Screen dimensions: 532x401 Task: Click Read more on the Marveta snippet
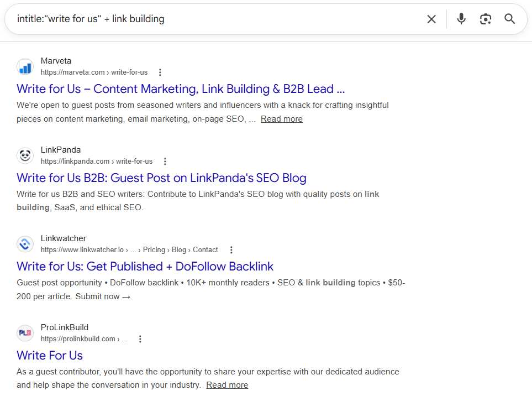tap(281, 118)
